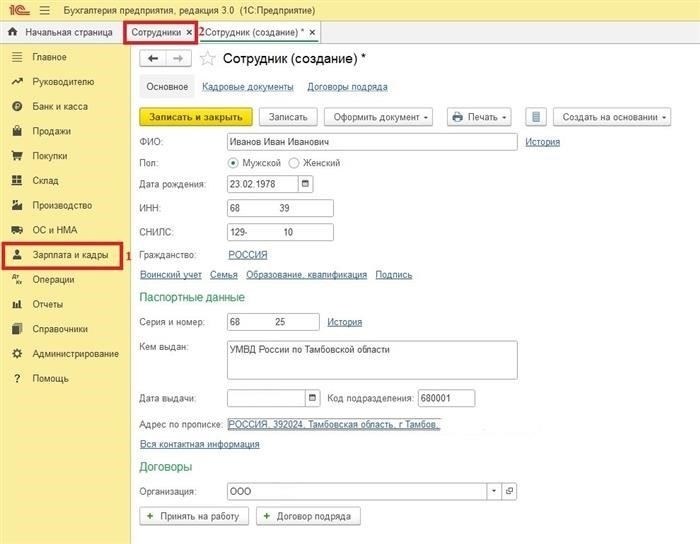Open Образование, квалификация link

[306, 274]
